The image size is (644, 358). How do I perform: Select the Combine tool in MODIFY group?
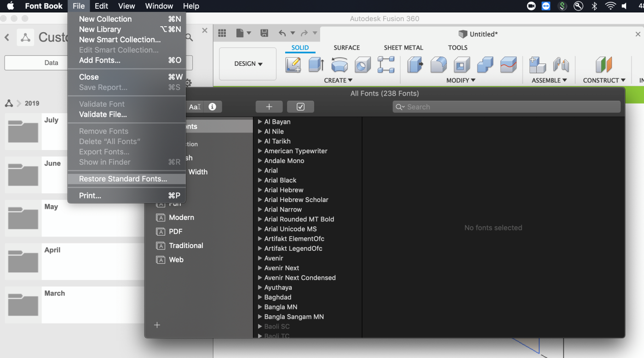point(485,64)
